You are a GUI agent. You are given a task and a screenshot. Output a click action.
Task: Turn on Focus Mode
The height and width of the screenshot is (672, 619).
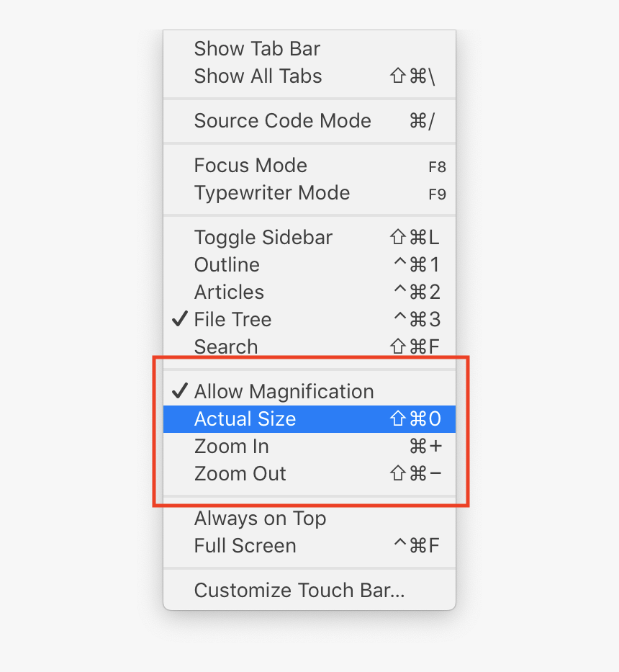pyautogui.click(x=250, y=166)
